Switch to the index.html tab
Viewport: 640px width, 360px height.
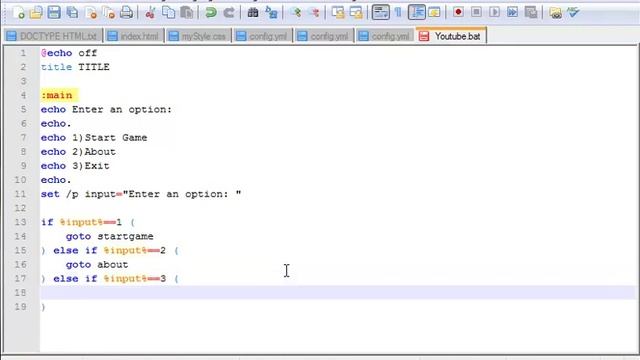click(133, 36)
